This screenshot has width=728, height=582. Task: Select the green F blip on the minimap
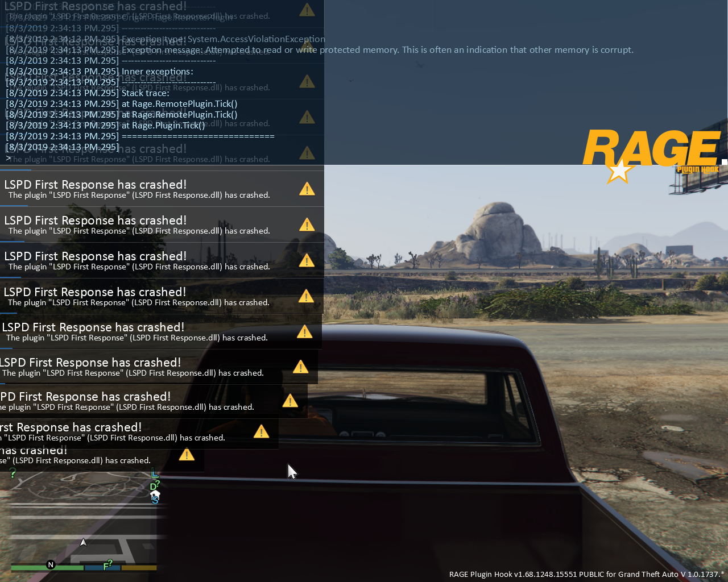[107, 565]
